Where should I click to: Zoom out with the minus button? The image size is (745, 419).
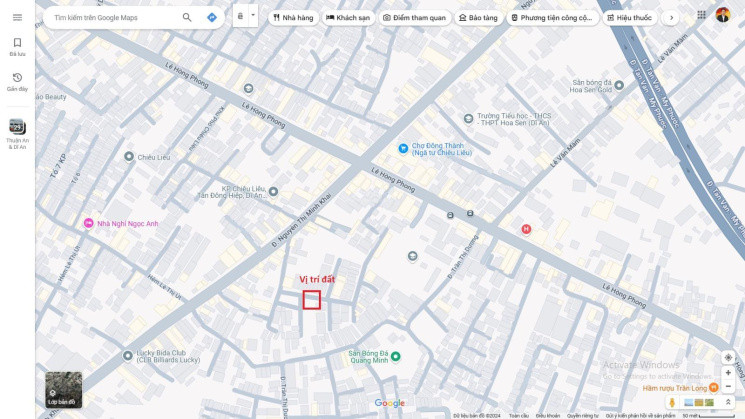tap(728, 386)
